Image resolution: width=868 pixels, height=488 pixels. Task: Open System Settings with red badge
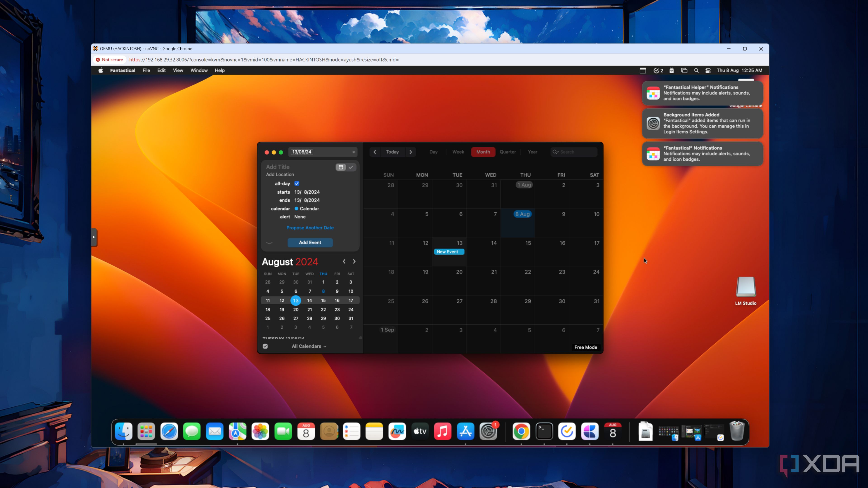(488, 432)
